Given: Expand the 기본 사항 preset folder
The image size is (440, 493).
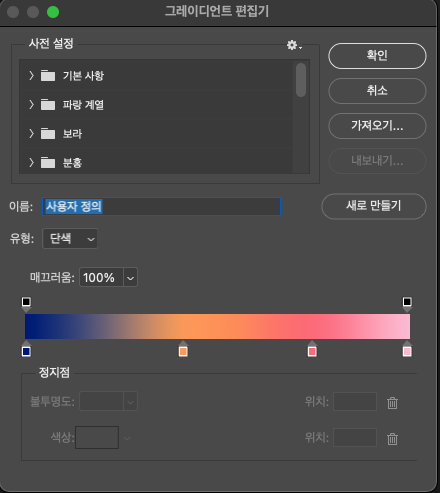Looking at the screenshot, I should point(31,76).
